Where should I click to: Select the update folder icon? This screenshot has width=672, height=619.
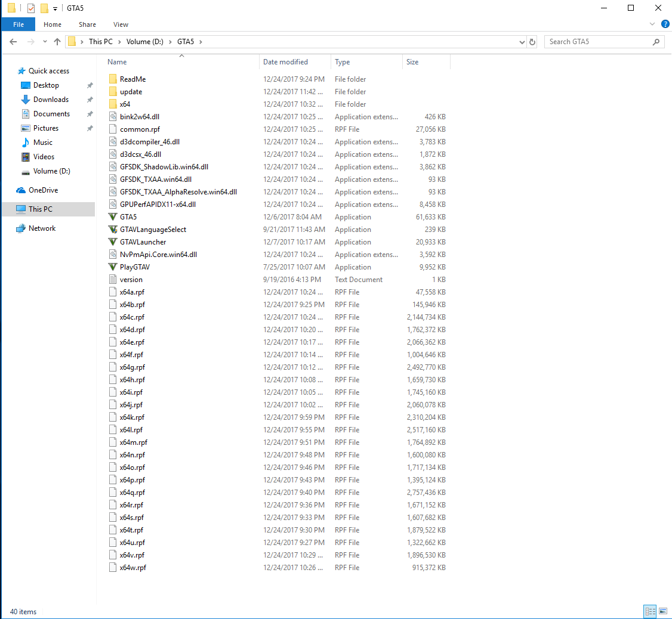tap(113, 92)
